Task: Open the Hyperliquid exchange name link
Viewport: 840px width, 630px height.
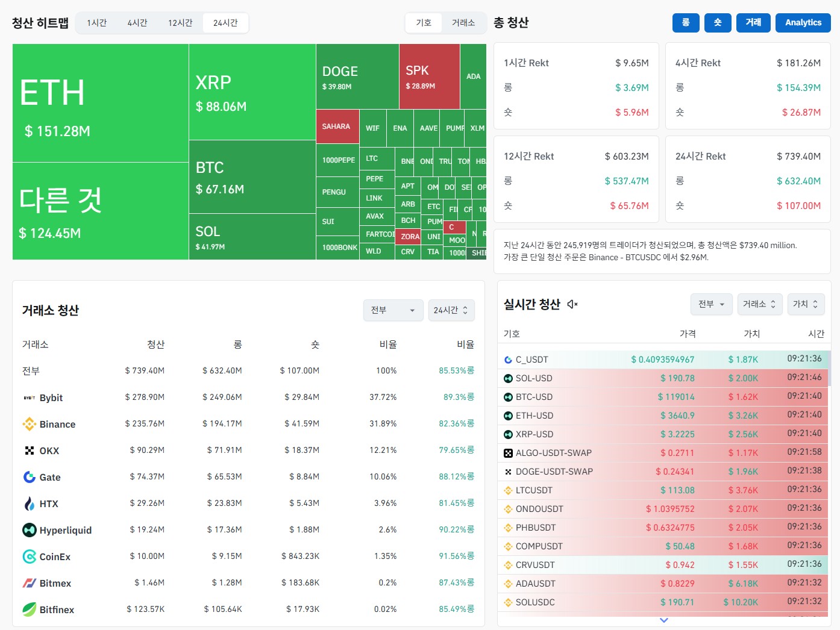Action: [x=66, y=530]
